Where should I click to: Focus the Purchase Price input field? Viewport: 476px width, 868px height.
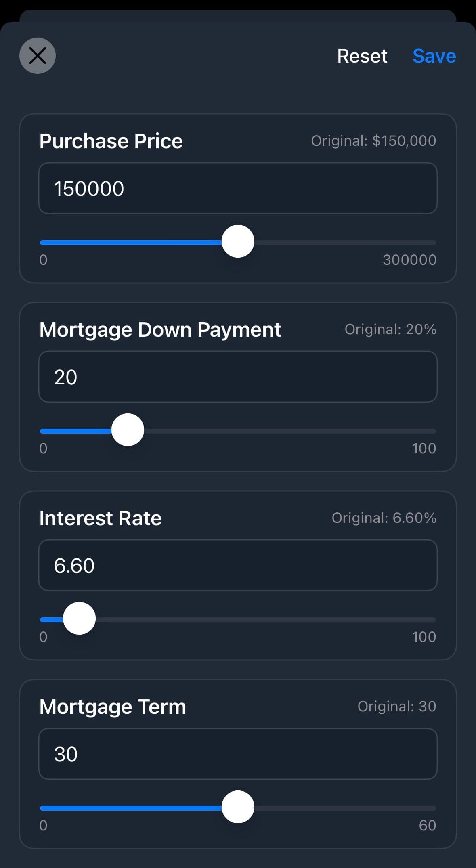(238, 188)
